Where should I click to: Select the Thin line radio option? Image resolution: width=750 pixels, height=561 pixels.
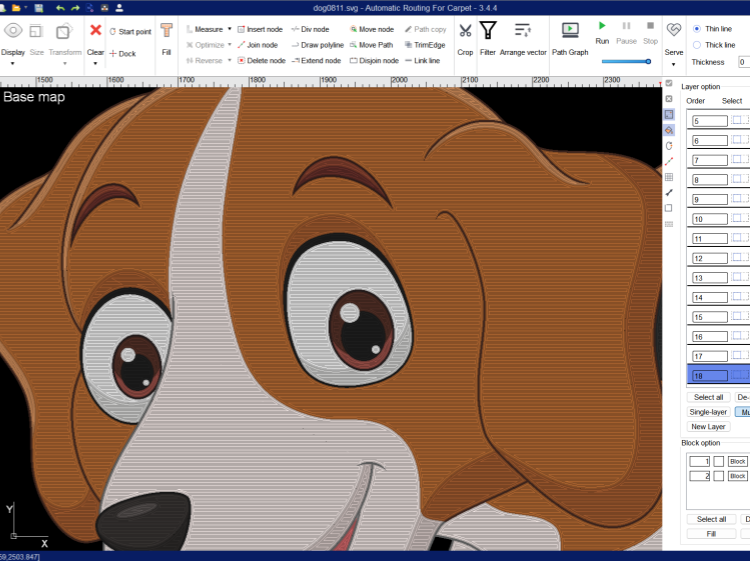(697, 29)
